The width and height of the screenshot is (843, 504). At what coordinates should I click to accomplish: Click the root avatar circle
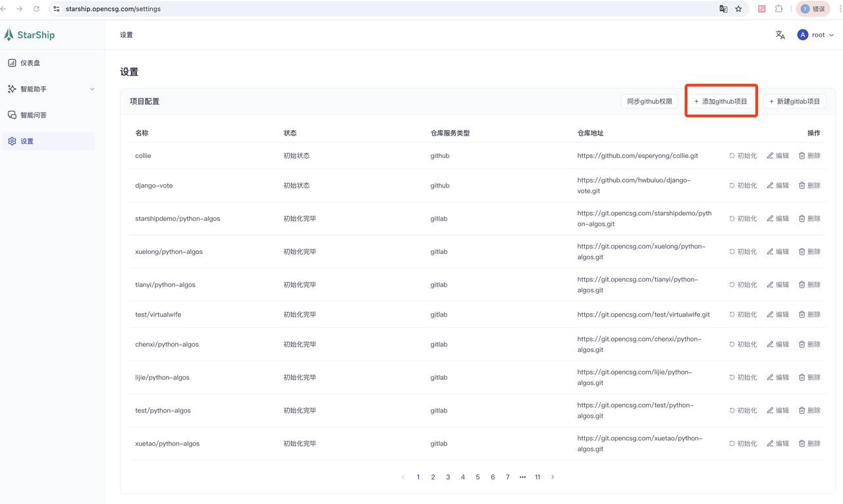point(802,34)
